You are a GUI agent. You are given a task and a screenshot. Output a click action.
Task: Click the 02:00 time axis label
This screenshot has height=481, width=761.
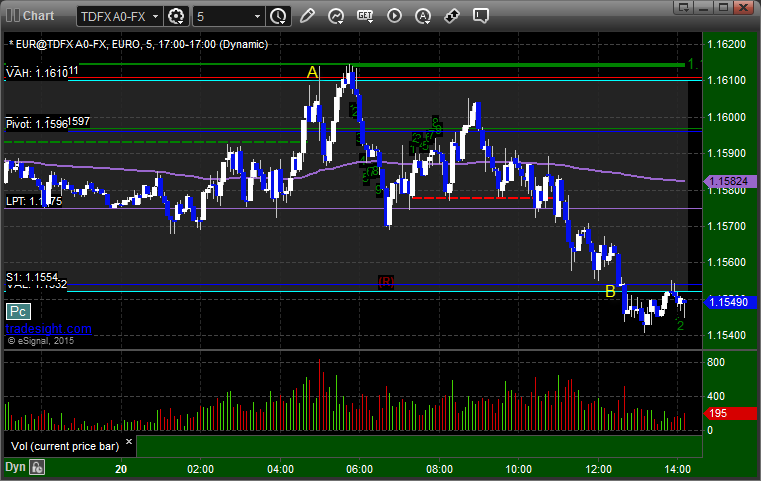pos(200,469)
